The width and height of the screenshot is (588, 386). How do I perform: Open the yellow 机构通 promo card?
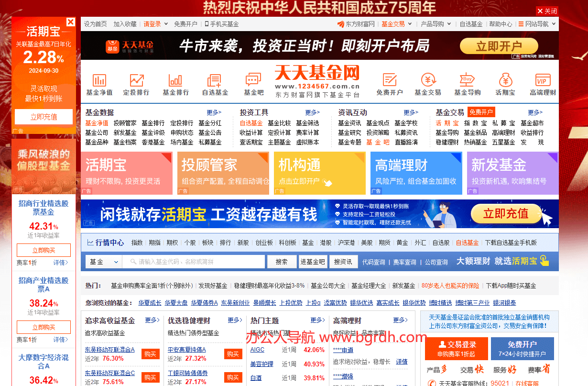(320, 173)
